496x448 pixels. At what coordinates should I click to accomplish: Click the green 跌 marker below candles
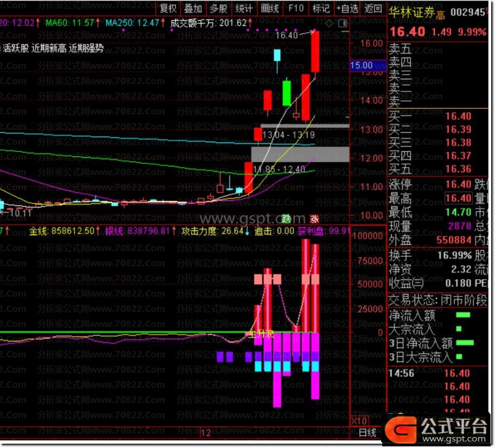point(286,219)
